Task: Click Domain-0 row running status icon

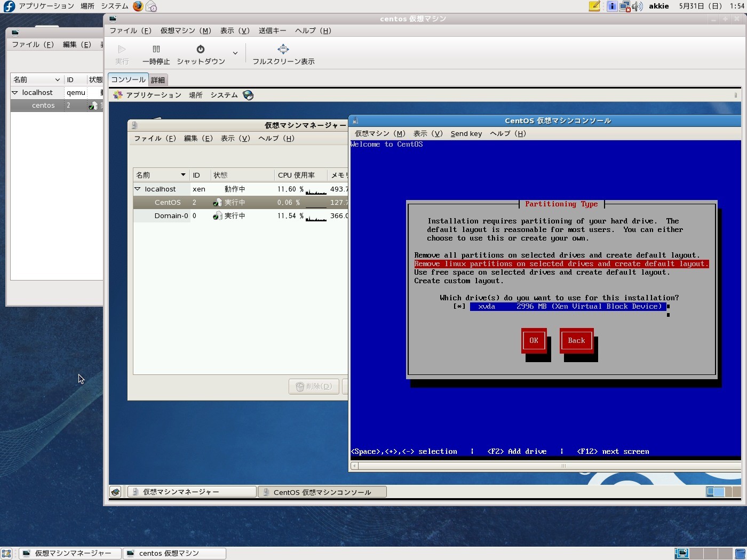Action: pyautogui.click(x=217, y=216)
